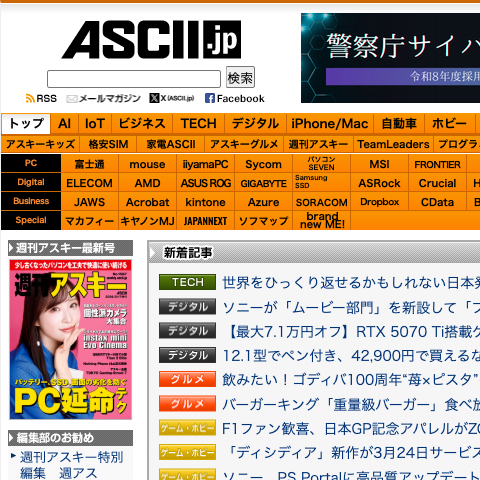The height and width of the screenshot is (480, 480).
Task: Open アスキーグルメ in the sub menu
Action: [x=244, y=144]
